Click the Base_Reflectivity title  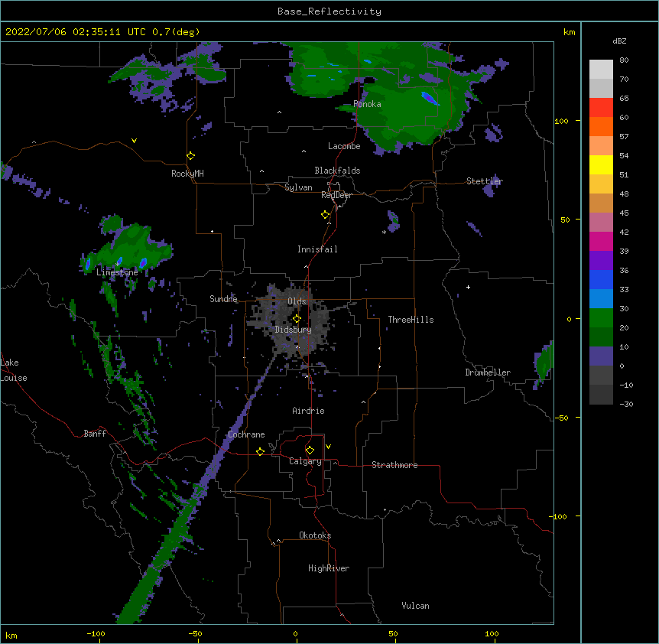point(329,11)
